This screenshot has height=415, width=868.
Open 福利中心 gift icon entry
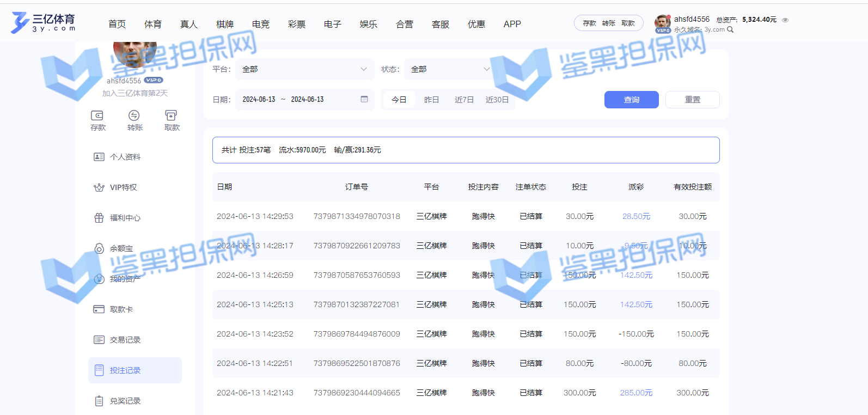99,218
